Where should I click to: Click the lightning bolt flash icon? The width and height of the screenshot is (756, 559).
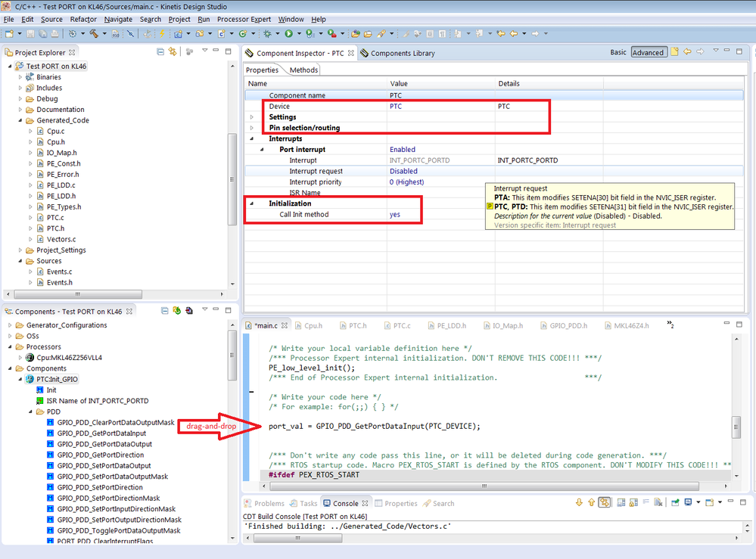(x=162, y=34)
